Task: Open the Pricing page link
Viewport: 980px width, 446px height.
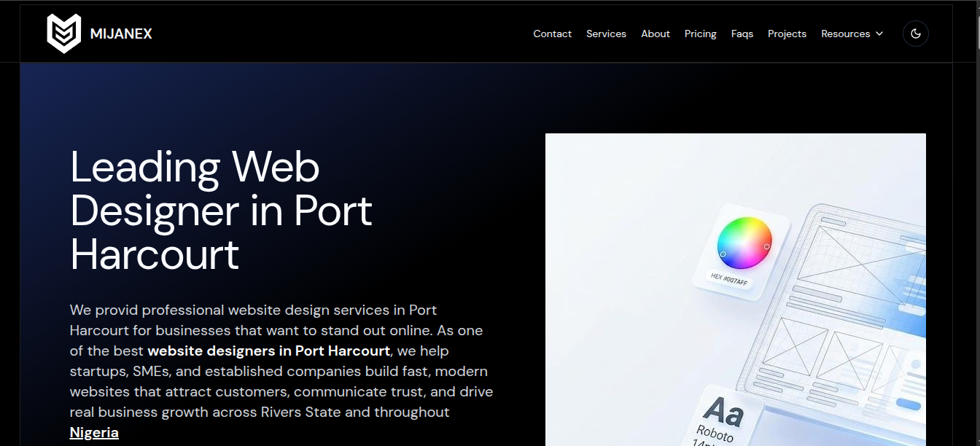Action: pyautogui.click(x=700, y=34)
